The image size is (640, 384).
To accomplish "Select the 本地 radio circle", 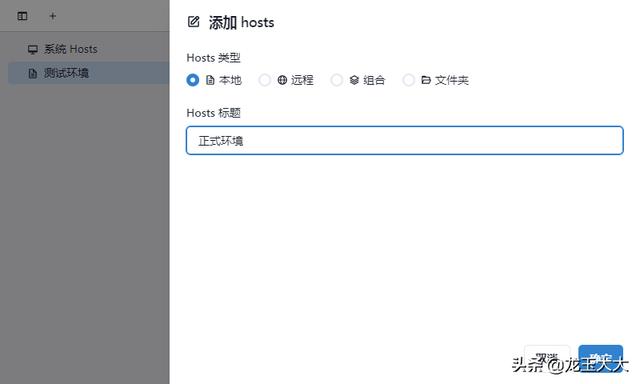I will 193,80.
